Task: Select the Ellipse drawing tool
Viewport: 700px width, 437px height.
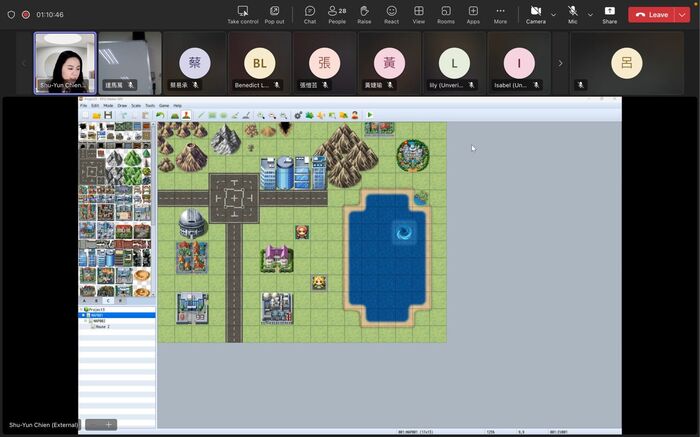Action: [x=224, y=115]
